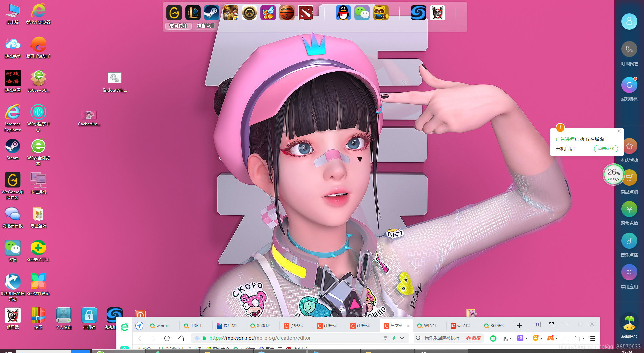The width and height of the screenshot is (644, 353).
Task: Open 腾讯手游助手 desktop icon
Action: click(38, 48)
